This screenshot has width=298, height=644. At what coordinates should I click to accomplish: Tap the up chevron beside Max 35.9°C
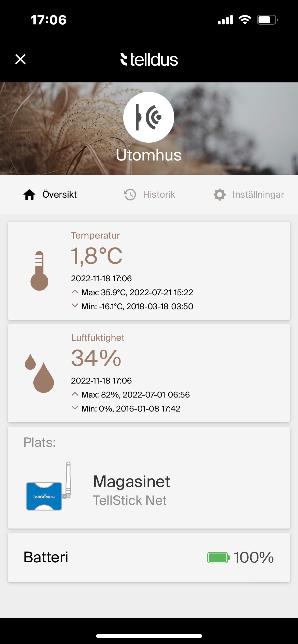coord(75,292)
